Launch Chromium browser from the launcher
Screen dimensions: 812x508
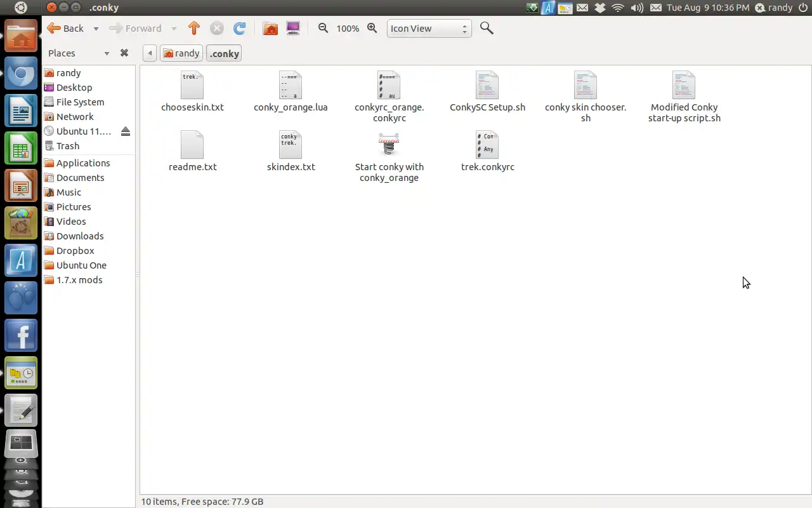click(21, 74)
